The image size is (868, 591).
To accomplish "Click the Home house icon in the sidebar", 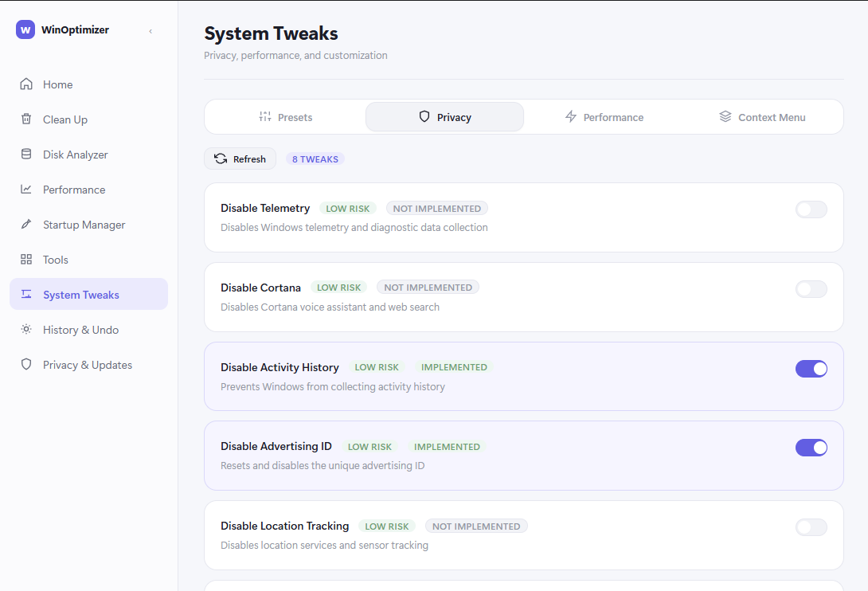I will 26,84.
